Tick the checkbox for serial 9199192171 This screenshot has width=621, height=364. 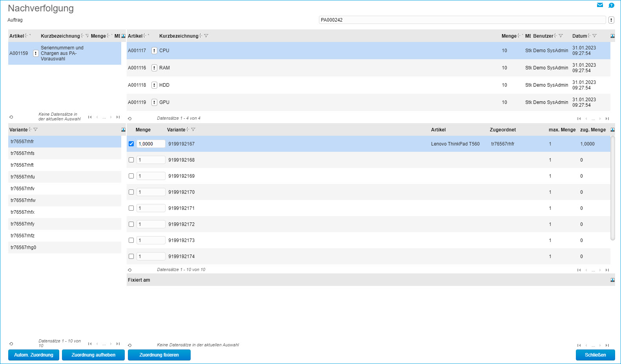click(131, 208)
